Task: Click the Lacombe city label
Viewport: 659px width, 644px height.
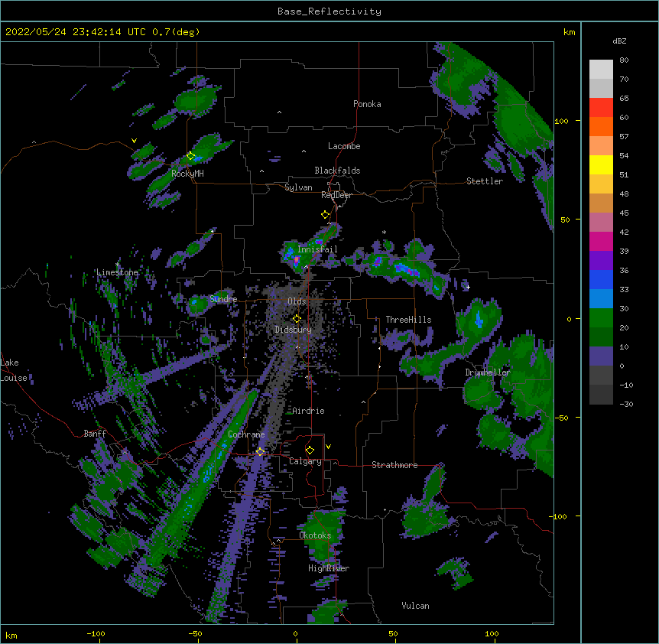Action: [x=344, y=146]
